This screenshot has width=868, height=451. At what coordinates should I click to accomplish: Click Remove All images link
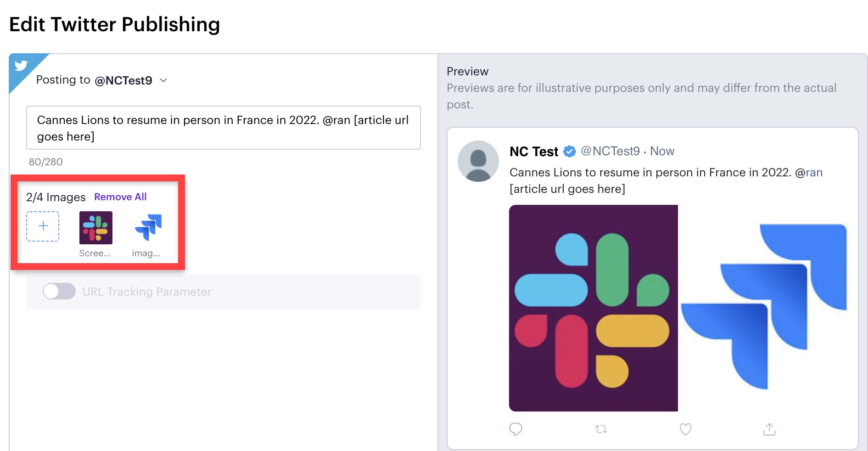tap(120, 197)
